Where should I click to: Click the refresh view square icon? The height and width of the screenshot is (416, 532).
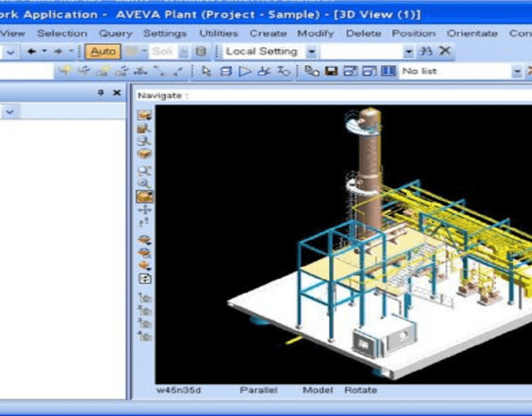145,279
